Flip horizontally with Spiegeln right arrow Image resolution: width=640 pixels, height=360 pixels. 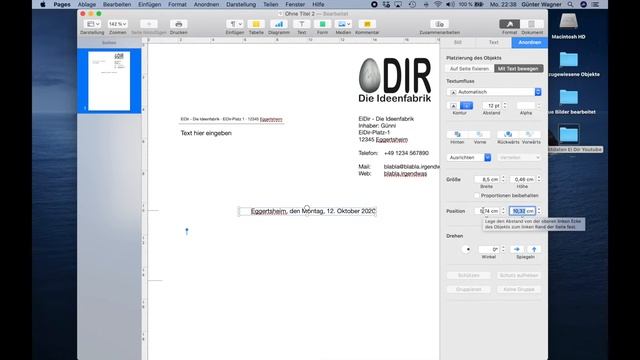coord(517,249)
